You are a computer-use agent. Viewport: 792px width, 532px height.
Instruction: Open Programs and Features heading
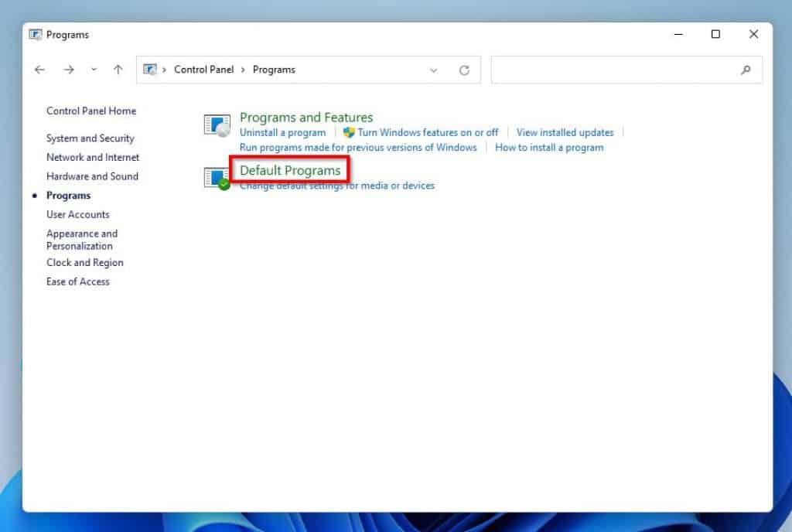pos(306,118)
